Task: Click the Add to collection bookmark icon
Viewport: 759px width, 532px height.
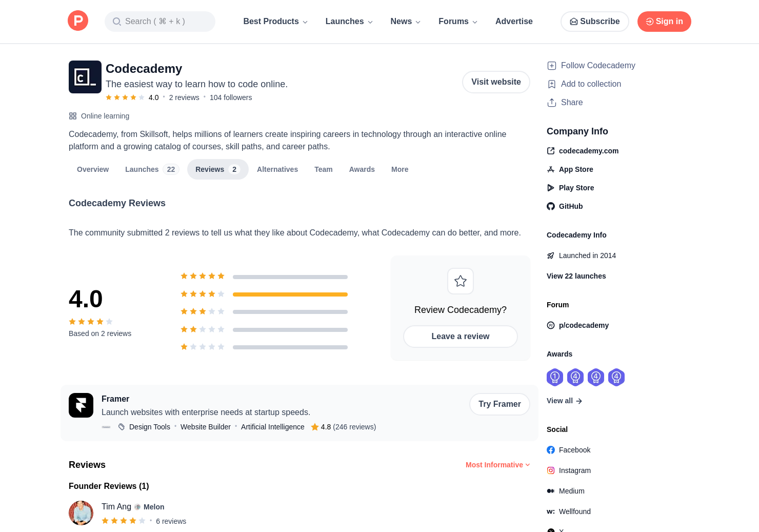Action: click(x=552, y=84)
